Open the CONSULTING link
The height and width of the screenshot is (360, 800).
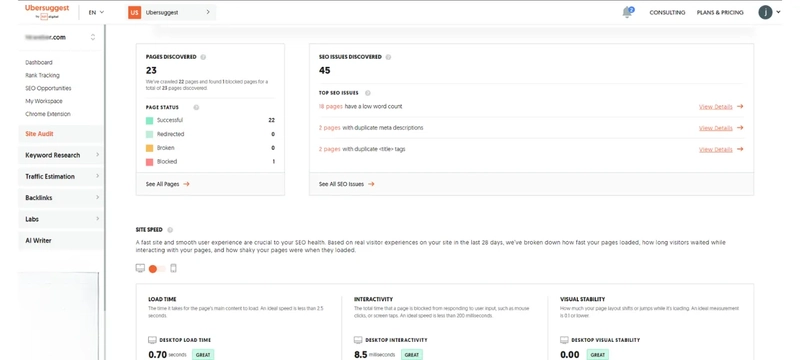click(x=667, y=12)
